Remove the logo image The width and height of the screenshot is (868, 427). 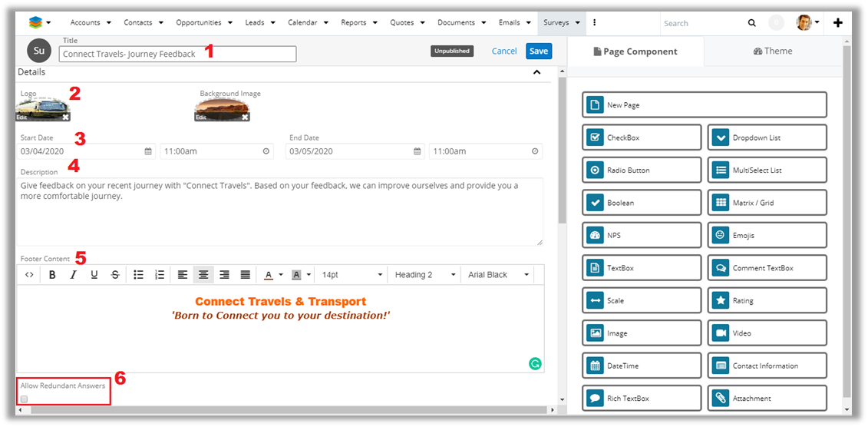click(x=65, y=117)
